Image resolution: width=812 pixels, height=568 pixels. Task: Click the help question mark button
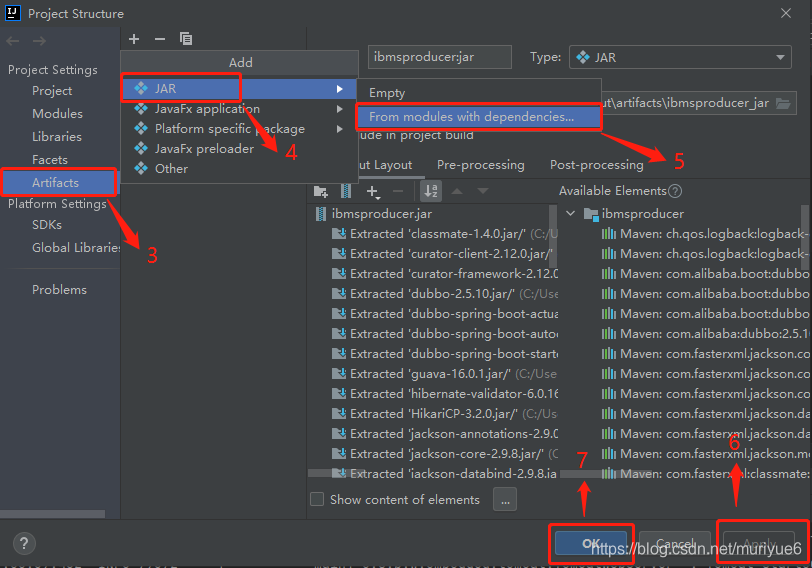24,543
